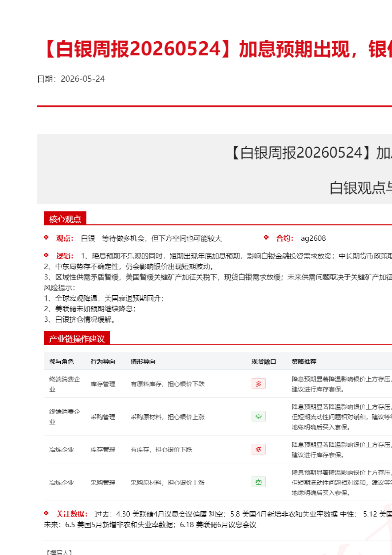Click cell 有库存,担心银价下跌
Image resolution: width=392 pixels, height=555 pixels.
(x=161, y=450)
